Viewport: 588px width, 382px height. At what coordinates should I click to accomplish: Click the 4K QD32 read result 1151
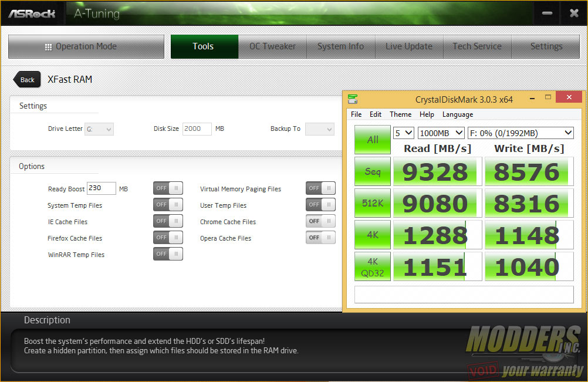(437, 266)
